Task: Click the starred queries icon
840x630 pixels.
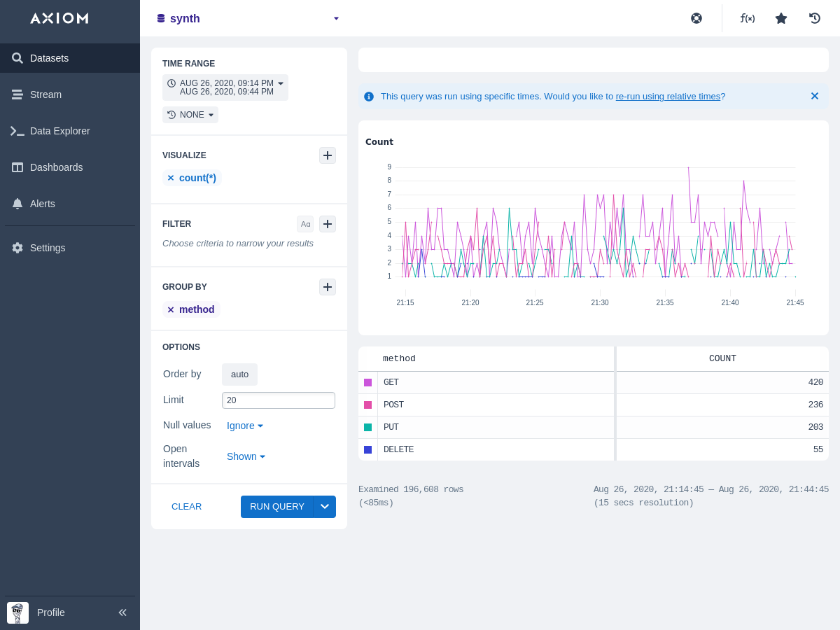Action: (x=781, y=18)
